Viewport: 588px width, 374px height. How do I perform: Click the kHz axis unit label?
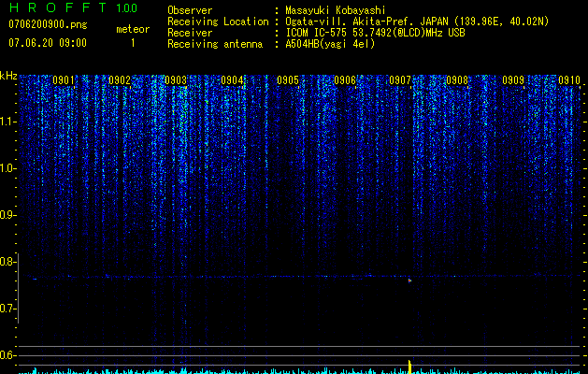8,76
